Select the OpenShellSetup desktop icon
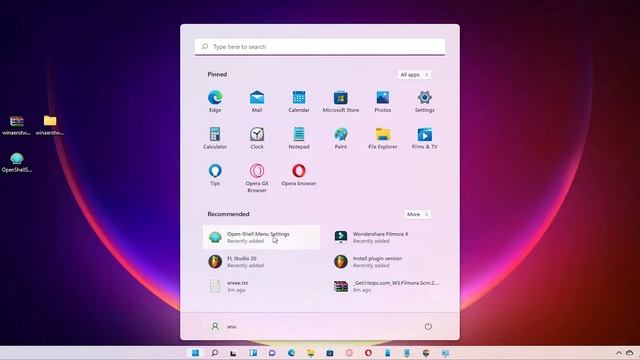This screenshot has width=640, height=360. [x=17, y=162]
